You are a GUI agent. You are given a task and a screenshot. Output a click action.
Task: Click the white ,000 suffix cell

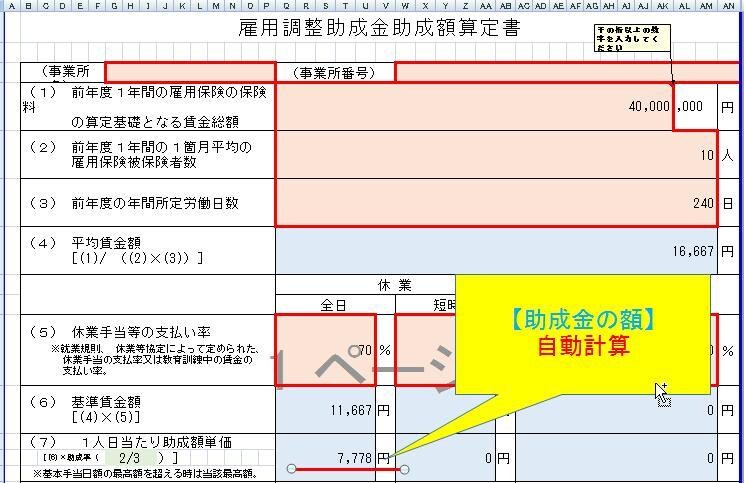pos(695,106)
